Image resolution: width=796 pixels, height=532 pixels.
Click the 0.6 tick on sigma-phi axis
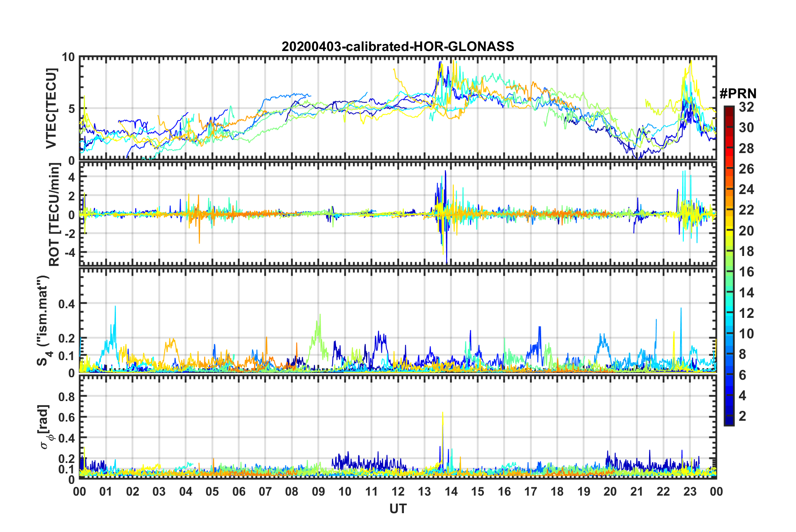(x=67, y=417)
